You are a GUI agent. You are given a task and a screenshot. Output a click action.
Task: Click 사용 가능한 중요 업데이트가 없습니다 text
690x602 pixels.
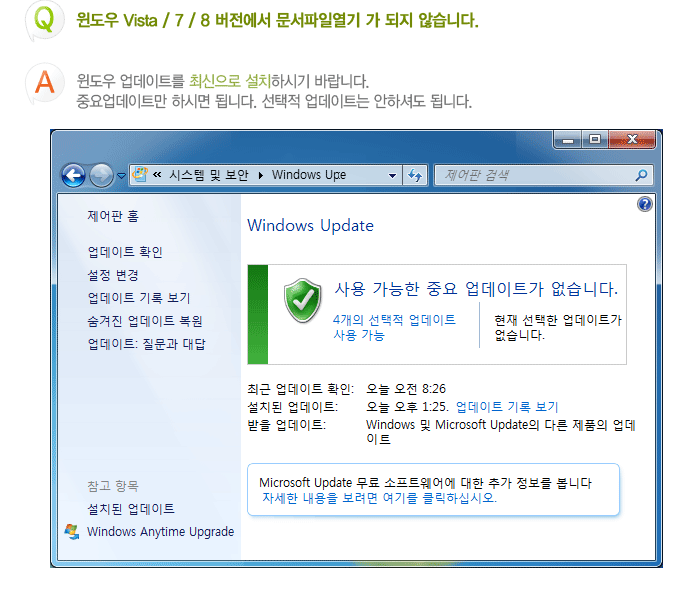tap(476, 289)
